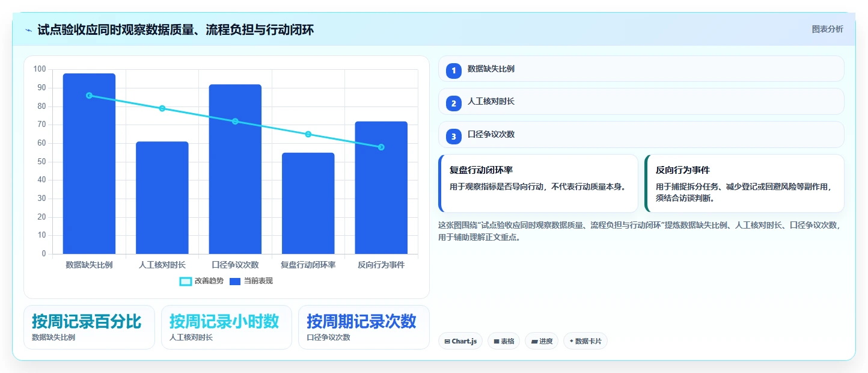Click trend line point on 口径争议次数 bar
868x373 pixels.
pos(235,122)
